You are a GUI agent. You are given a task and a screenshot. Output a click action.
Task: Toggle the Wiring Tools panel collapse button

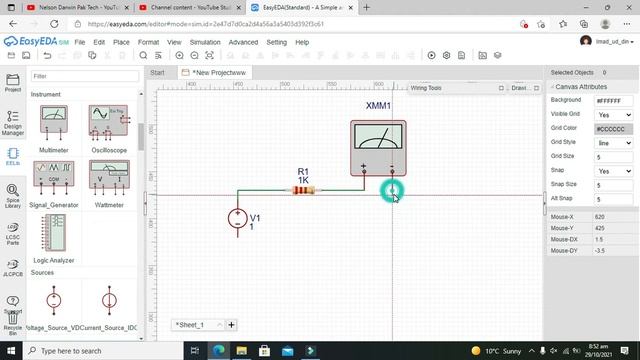point(501,88)
